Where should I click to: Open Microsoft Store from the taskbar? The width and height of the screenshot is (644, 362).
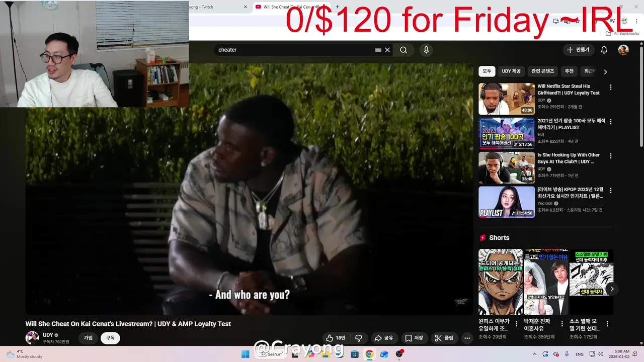click(x=355, y=354)
